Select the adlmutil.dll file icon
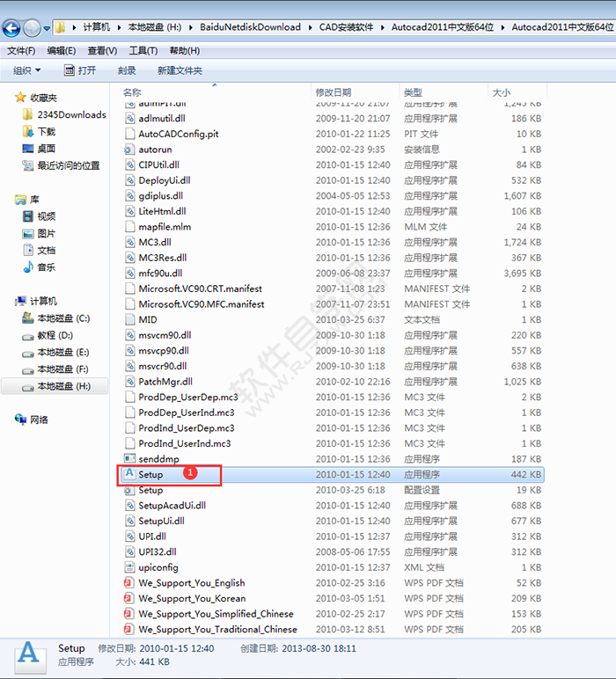Screen dimensions: 616x679 [129, 118]
